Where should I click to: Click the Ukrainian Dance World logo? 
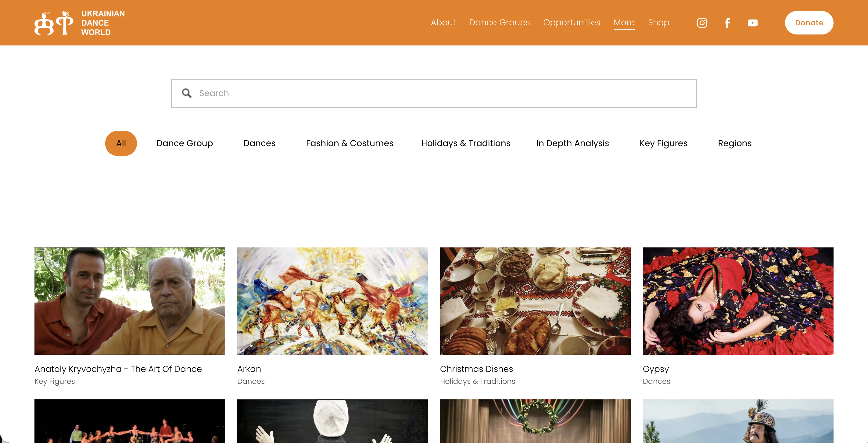point(80,23)
